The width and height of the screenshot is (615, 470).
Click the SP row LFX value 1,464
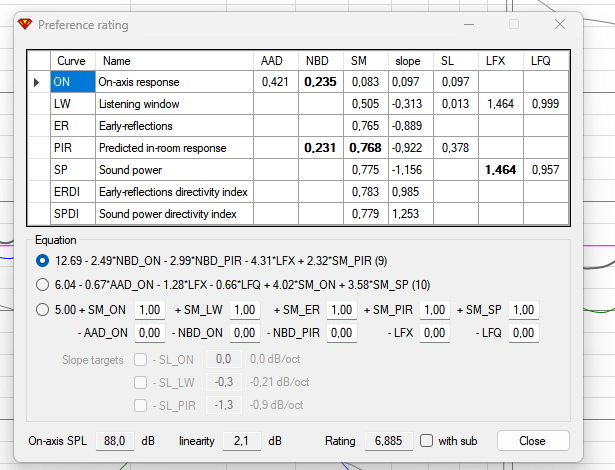[x=501, y=170]
